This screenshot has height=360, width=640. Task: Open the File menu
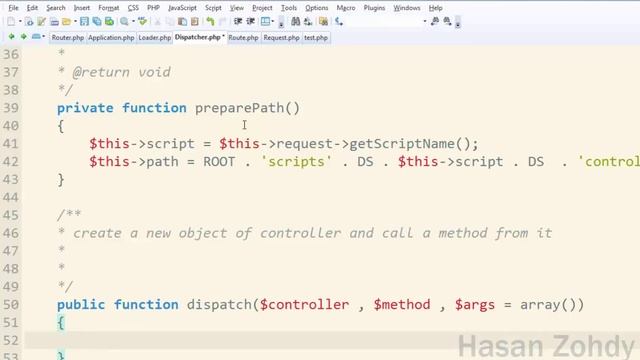click(13, 8)
